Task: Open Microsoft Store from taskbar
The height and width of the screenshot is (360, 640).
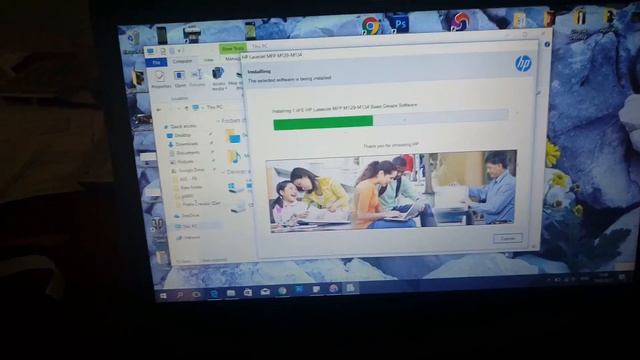Action: click(248, 292)
